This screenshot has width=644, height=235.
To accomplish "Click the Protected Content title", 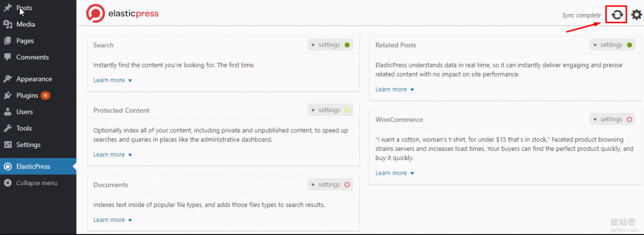I will point(121,110).
